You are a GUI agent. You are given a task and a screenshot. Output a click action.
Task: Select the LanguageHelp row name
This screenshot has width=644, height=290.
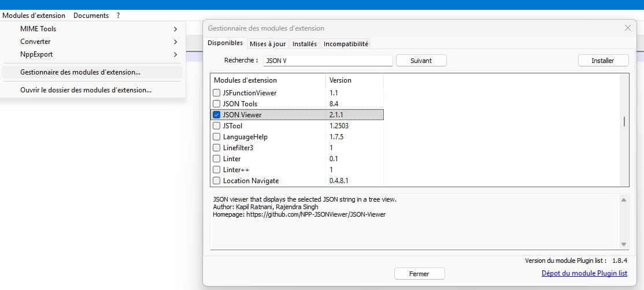click(x=245, y=137)
